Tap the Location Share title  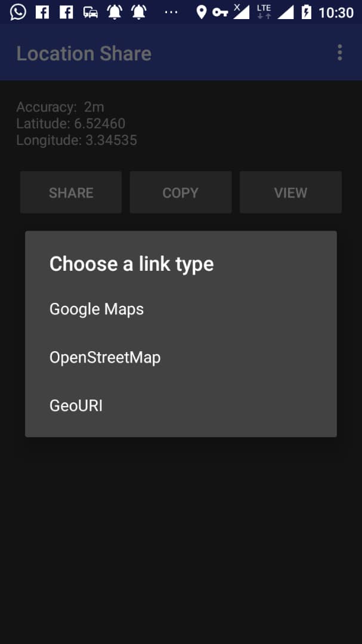(x=84, y=54)
